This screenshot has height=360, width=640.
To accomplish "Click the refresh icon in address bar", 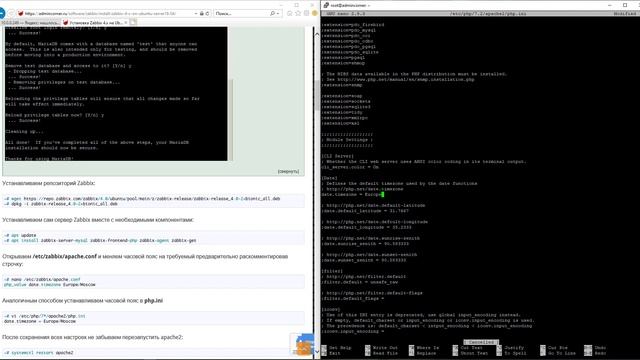I will pyautogui.click(x=207, y=13).
